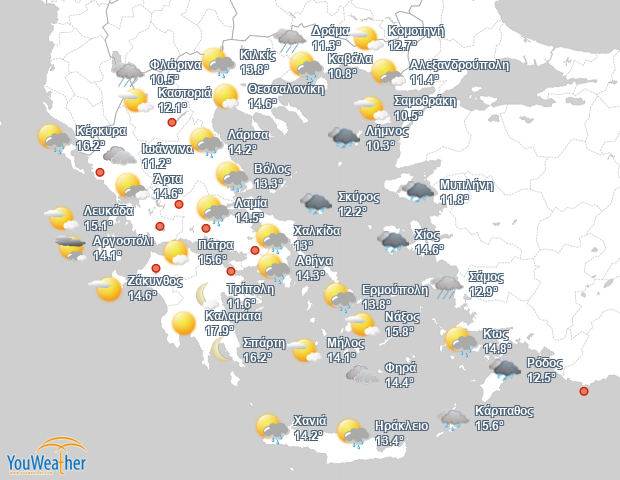Screen dimensions: 620x480
Task: Click the sun-cloud icon next to Πάτρα
Action: coord(176,253)
